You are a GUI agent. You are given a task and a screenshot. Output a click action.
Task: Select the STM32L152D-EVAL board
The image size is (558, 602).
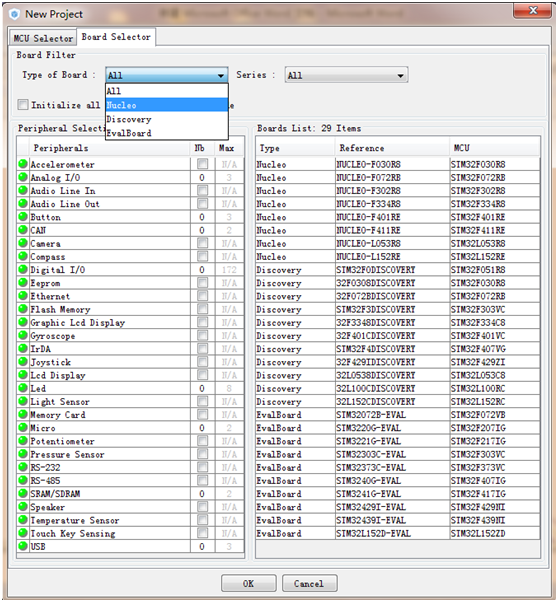click(398, 533)
